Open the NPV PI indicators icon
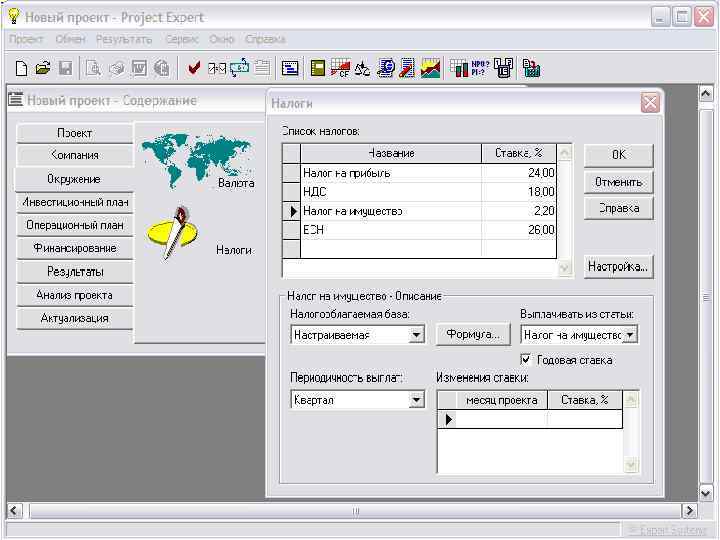The image size is (720, 540). 480,68
